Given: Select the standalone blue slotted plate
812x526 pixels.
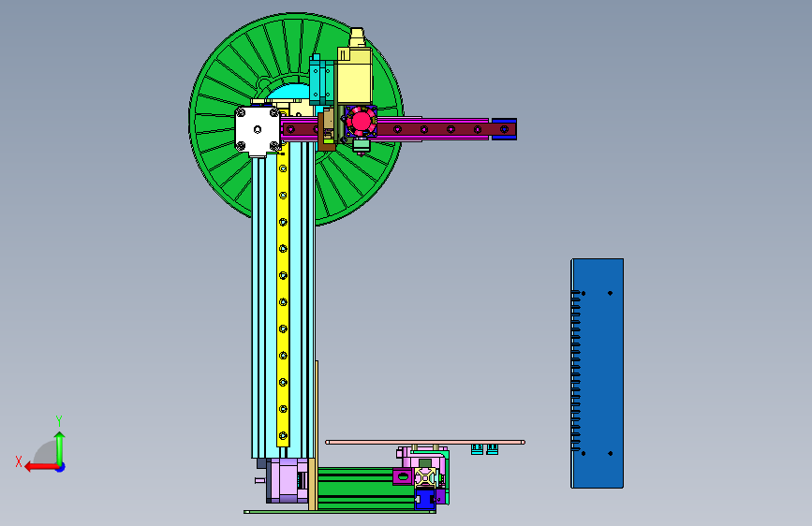Looking at the screenshot, I should 598,373.
